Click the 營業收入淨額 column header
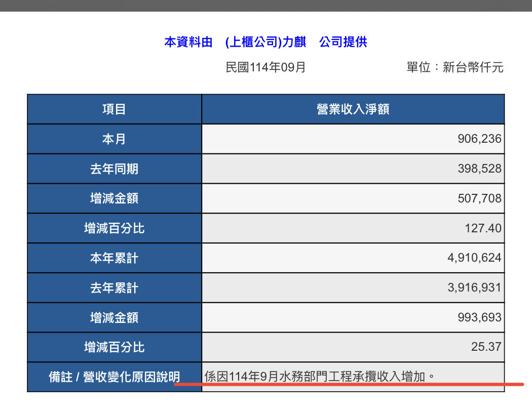Viewport: 532px width, 412px height. 353,109
